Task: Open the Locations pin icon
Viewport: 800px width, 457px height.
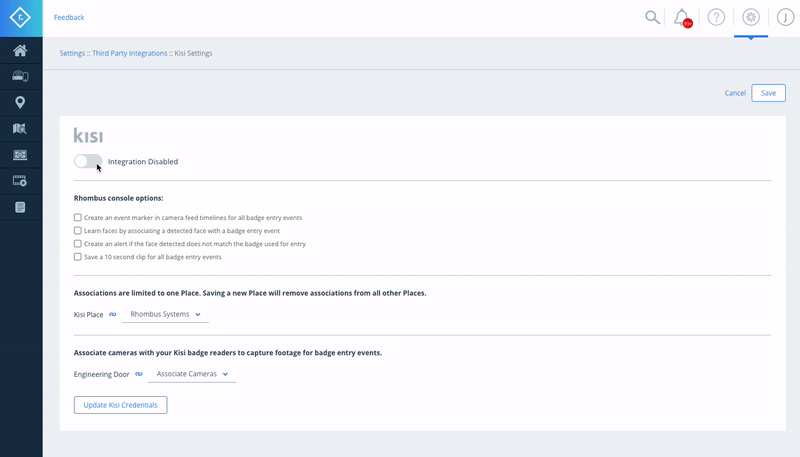Action: pyautogui.click(x=20, y=103)
